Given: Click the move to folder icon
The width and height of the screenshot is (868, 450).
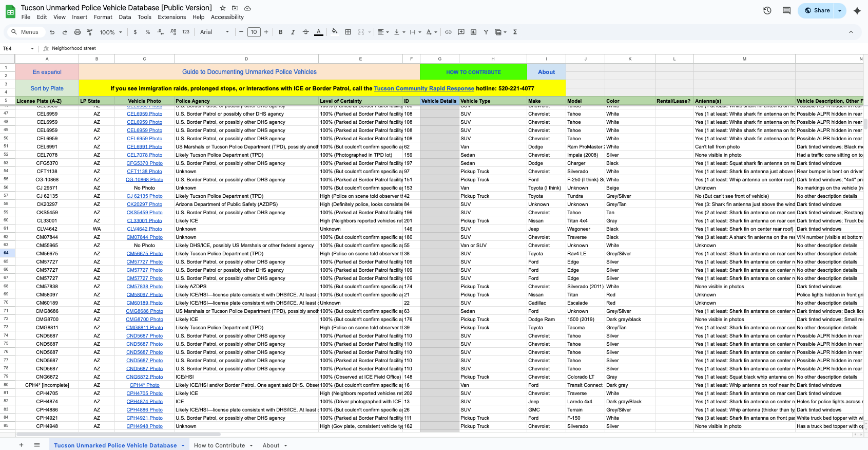Looking at the screenshot, I should (235, 8).
